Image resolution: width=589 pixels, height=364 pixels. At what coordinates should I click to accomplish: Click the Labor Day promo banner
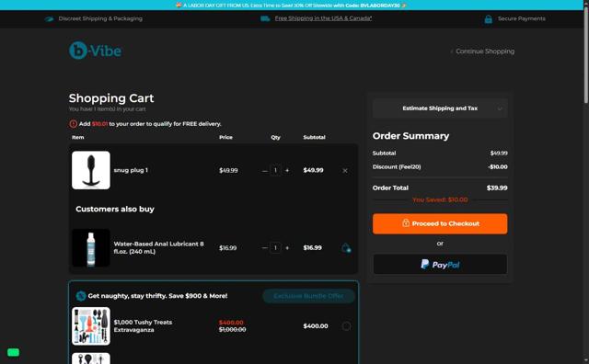[292, 6]
